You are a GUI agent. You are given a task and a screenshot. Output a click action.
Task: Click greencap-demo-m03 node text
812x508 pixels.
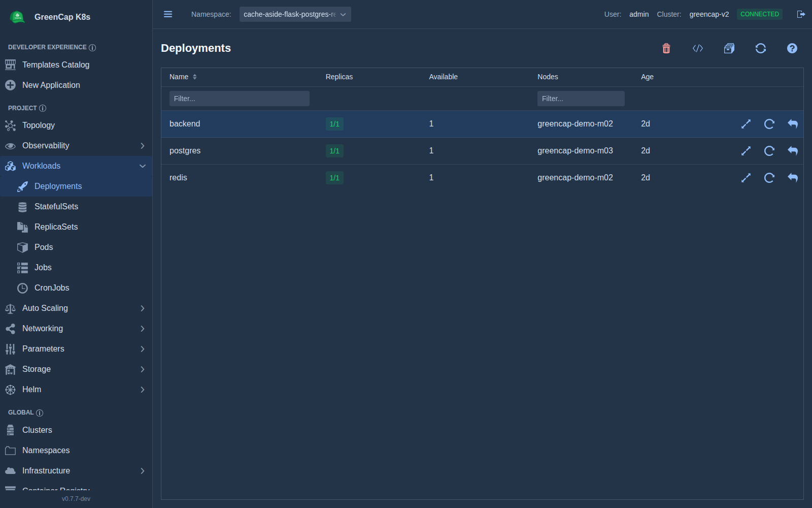(575, 151)
